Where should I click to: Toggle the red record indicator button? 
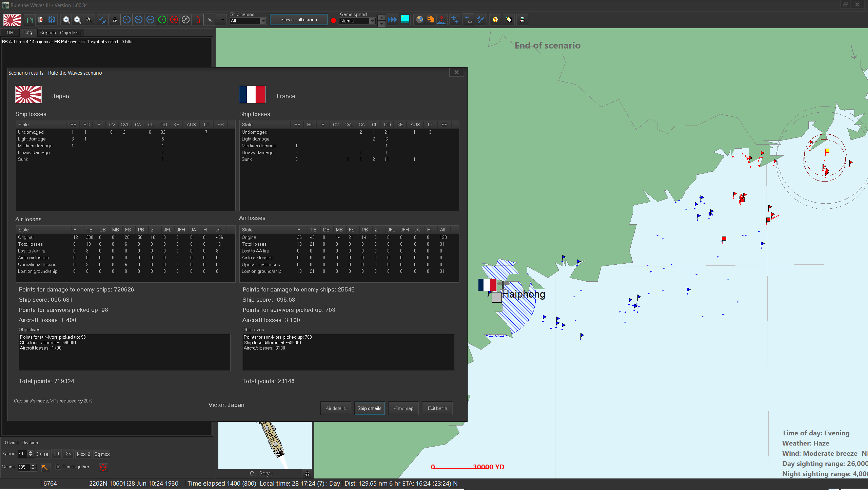pos(333,21)
